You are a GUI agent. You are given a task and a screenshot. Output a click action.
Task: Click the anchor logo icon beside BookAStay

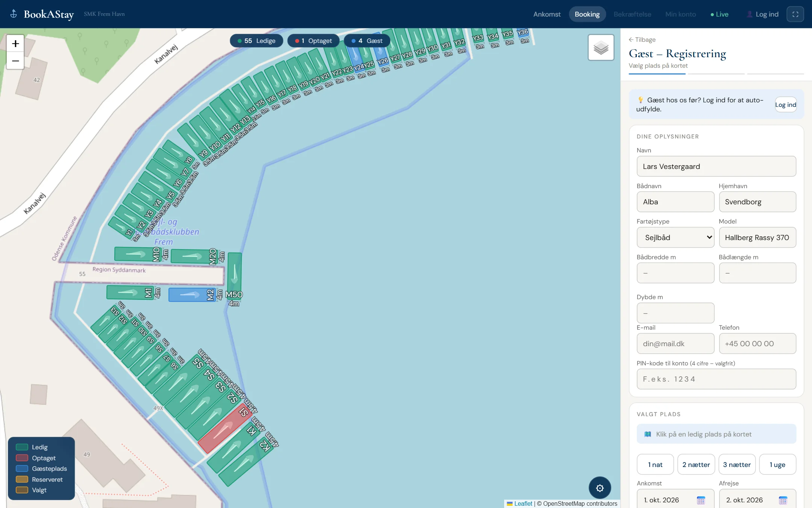click(14, 14)
